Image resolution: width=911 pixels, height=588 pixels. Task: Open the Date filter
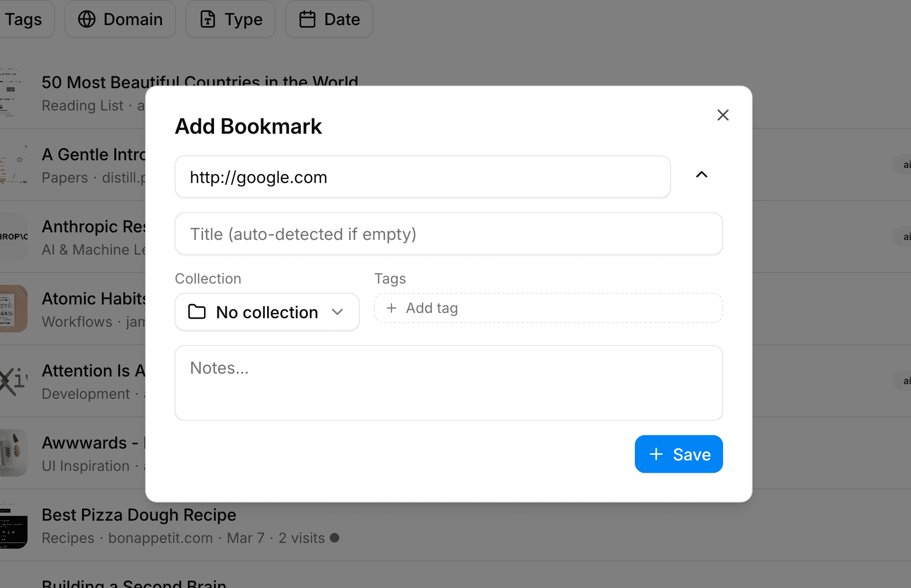pyautogui.click(x=329, y=19)
